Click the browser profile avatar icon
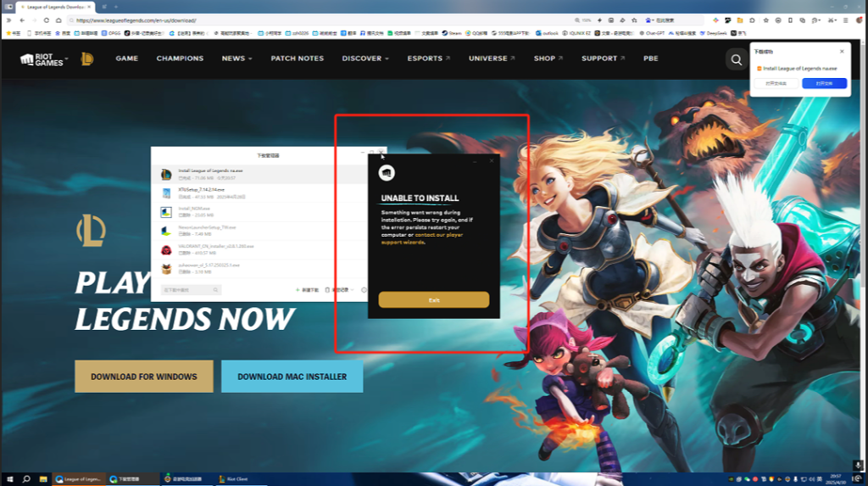868x486 pixels. (860, 20)
